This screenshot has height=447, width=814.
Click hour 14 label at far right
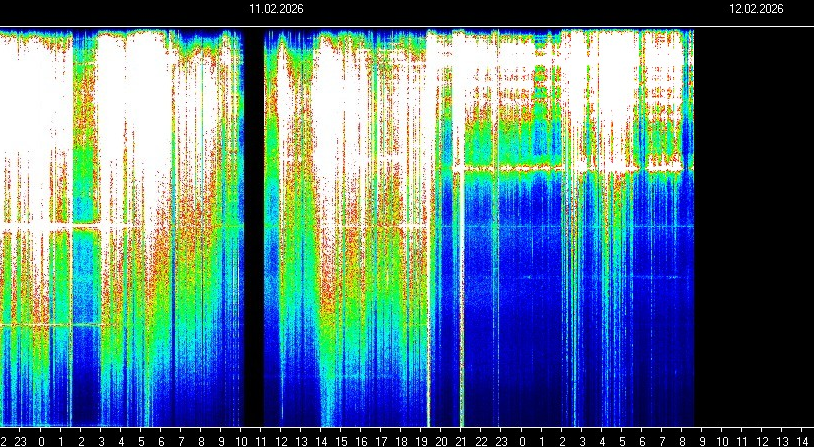(x=802, y=440)
